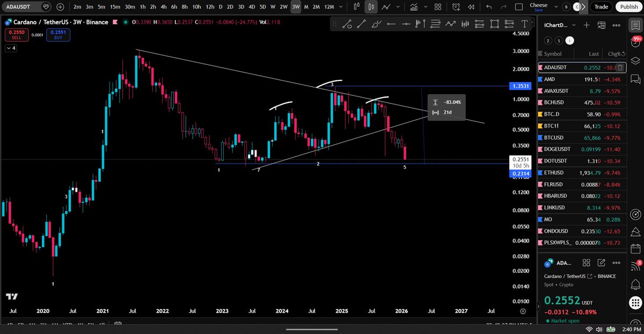Switch to the 2W timeframe
The image size is (644, 334).
283,7
